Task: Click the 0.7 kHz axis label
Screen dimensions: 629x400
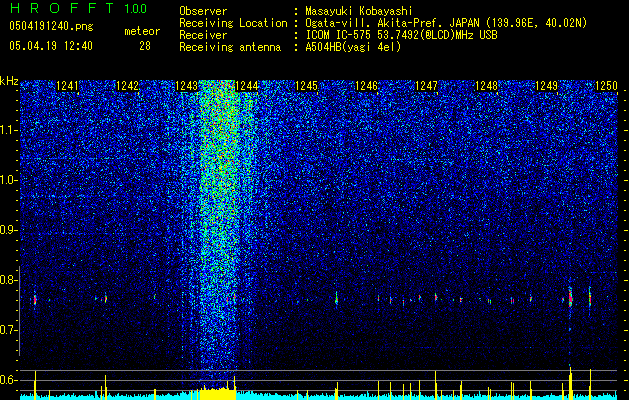Action: 9,330
